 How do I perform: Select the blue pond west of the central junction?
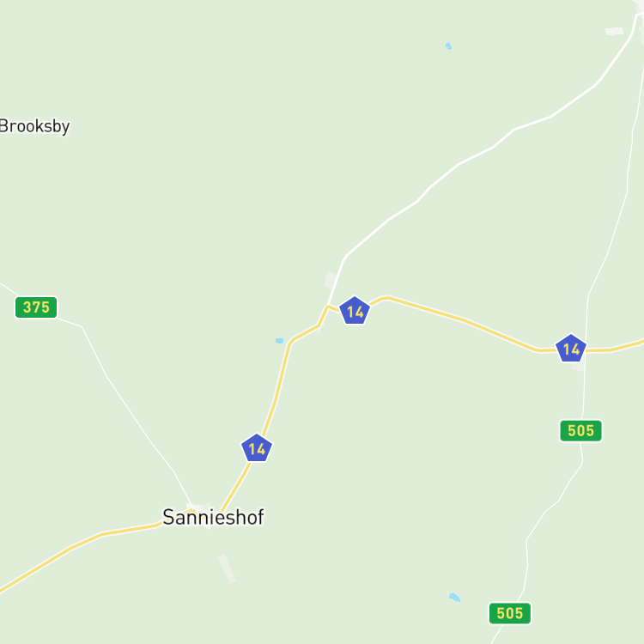[280, 341]
